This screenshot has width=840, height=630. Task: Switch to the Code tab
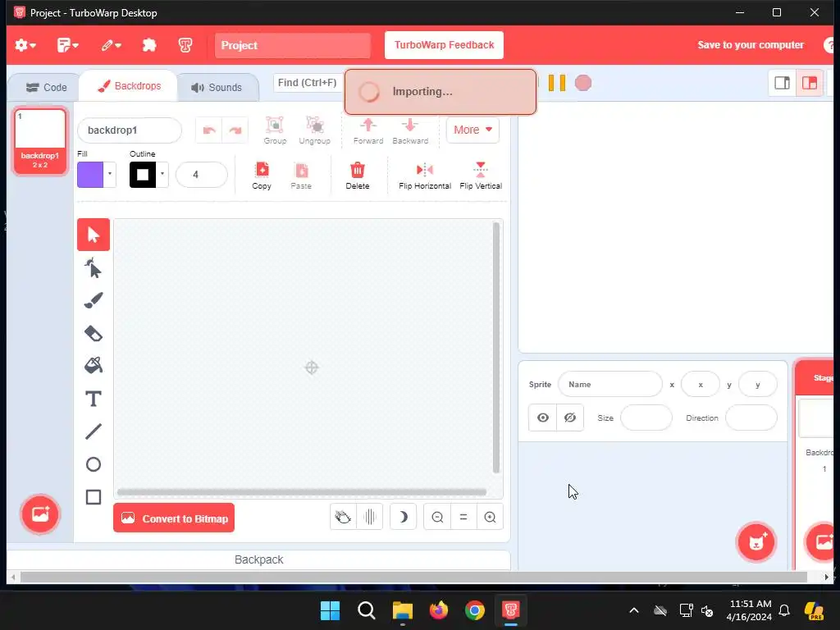coord(46,87)
